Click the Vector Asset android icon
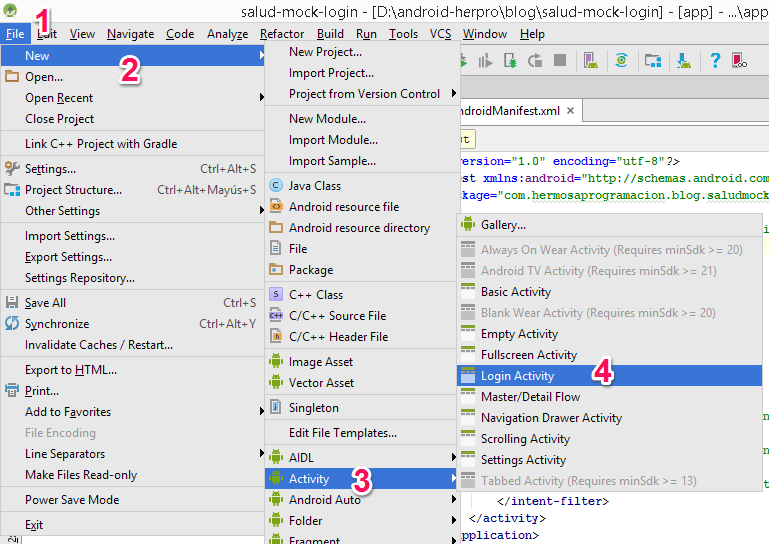The width and height of the screenshot is (769, 544). [x=276, y=383]
